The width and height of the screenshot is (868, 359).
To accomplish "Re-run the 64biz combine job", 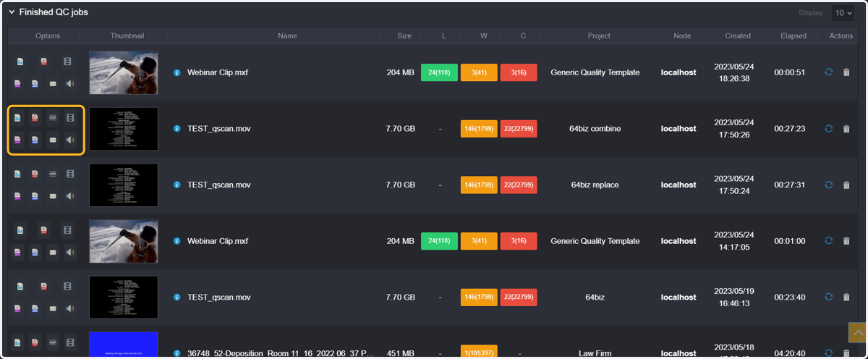I will click(x=829, y=129).
